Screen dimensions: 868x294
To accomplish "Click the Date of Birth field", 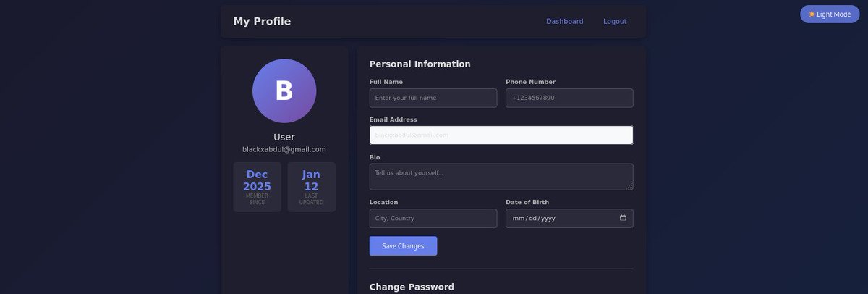I will (x=569, y=219).
